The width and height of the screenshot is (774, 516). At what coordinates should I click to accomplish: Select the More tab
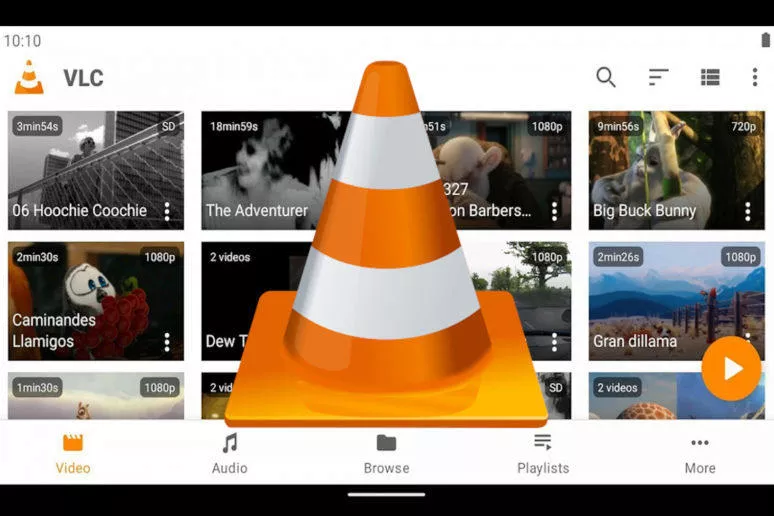click(700, 453)
